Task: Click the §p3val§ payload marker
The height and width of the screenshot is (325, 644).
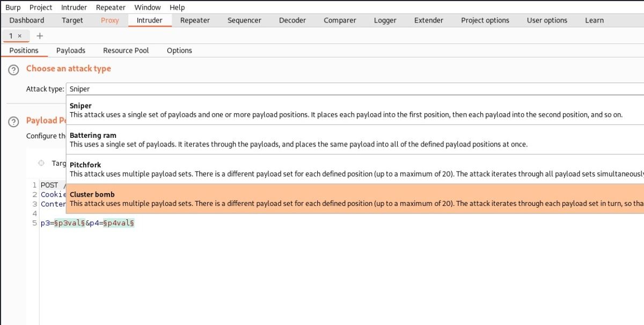Action: click(70, 223)
